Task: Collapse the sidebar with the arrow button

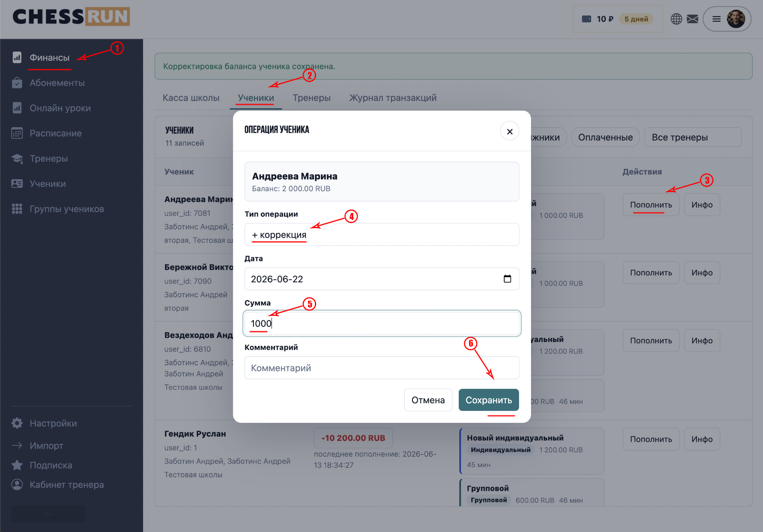Action: point(49,514)
